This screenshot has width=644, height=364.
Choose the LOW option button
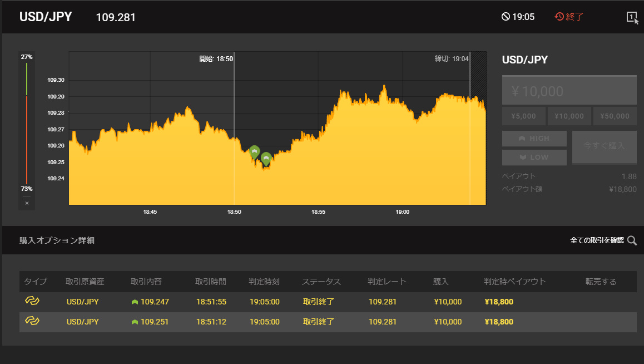[x=534, y=158]
